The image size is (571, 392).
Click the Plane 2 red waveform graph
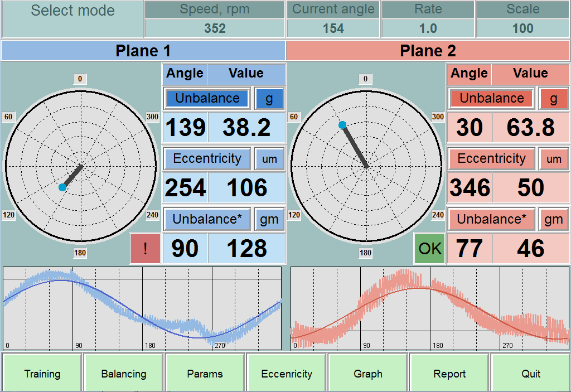pos(430,308)
